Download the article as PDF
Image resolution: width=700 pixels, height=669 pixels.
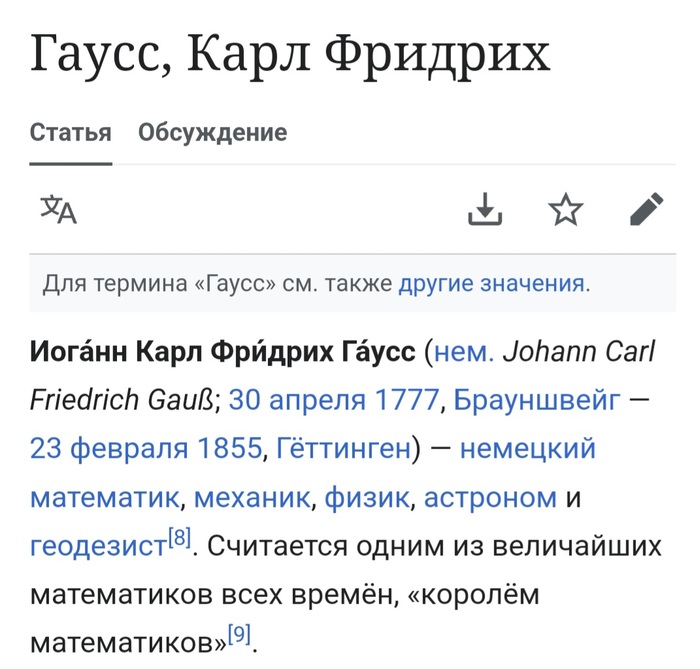coord(485,209)
